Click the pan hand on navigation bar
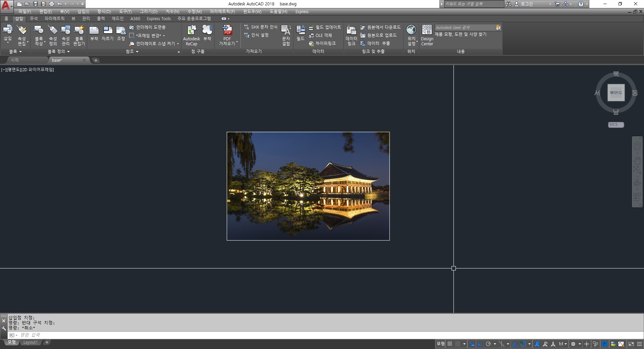This screenshot has width=644, height=349. pyautogui.click(x=637, y=160)
